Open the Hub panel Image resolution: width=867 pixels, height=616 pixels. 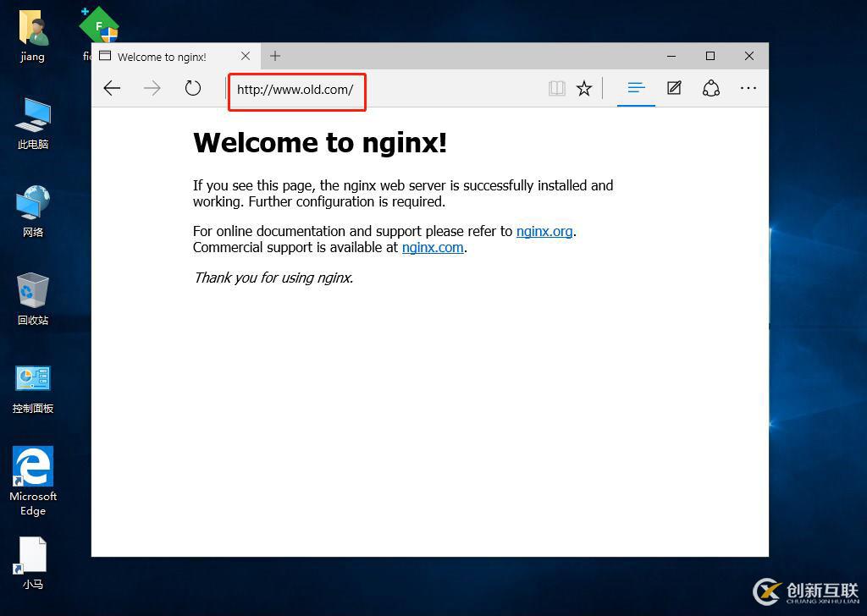coord(636,88)
